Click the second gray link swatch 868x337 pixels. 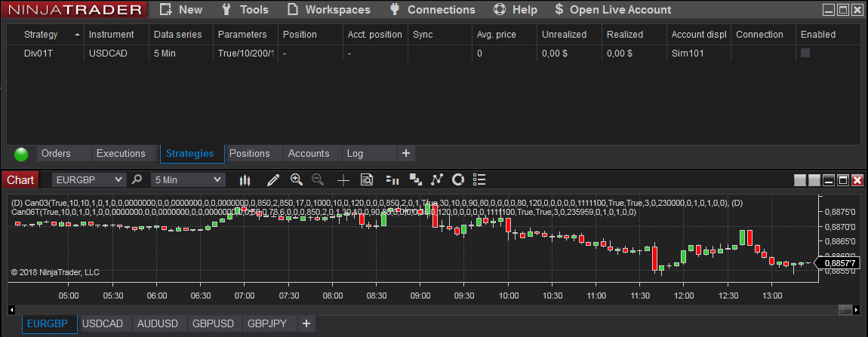[814, 180]
